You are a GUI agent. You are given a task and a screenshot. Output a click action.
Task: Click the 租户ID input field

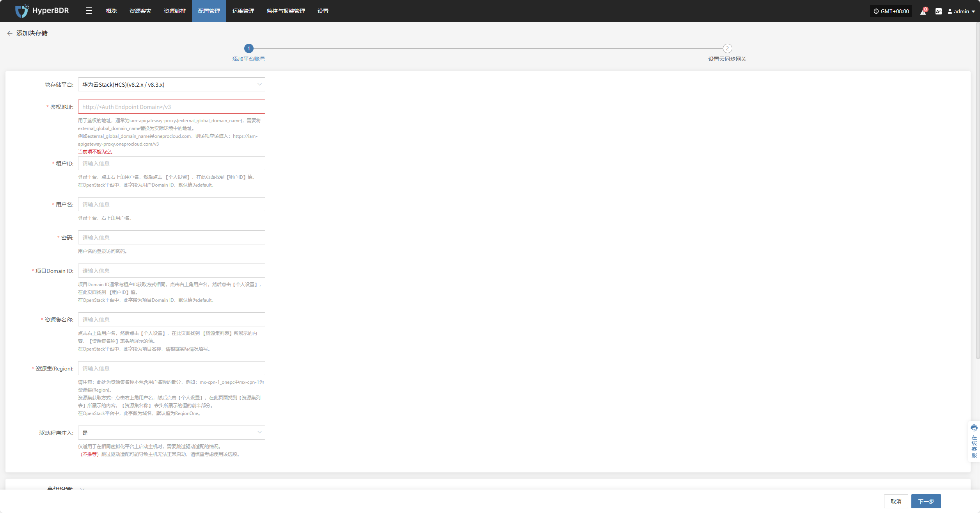pyautogui.click(x=171, y=163)
